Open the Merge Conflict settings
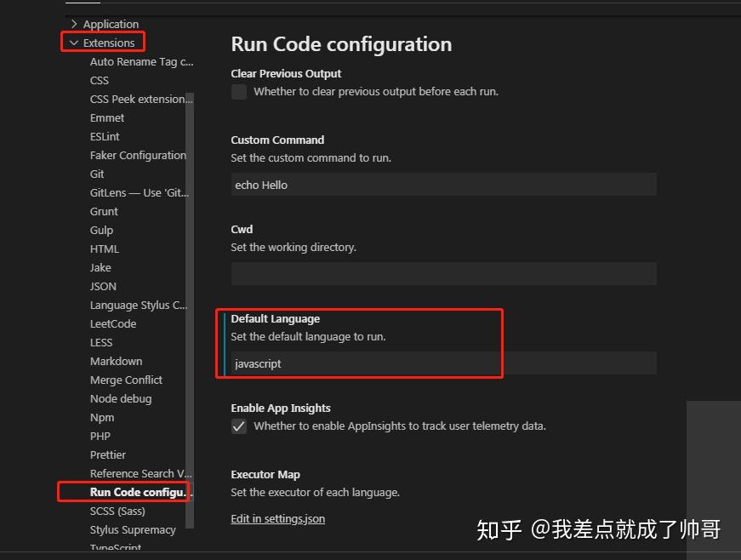Image resolution: width=741 pixels, height=560 pixels. 125,380
